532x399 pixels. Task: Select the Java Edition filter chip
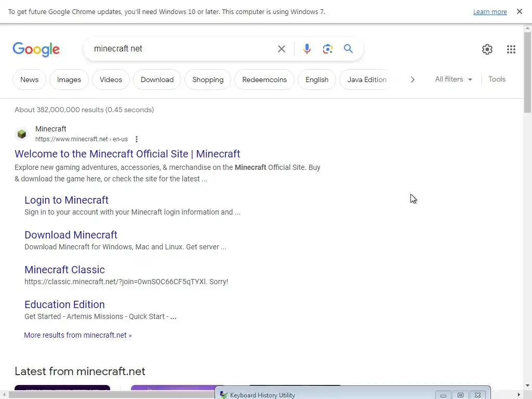click(x=366, y=79)
